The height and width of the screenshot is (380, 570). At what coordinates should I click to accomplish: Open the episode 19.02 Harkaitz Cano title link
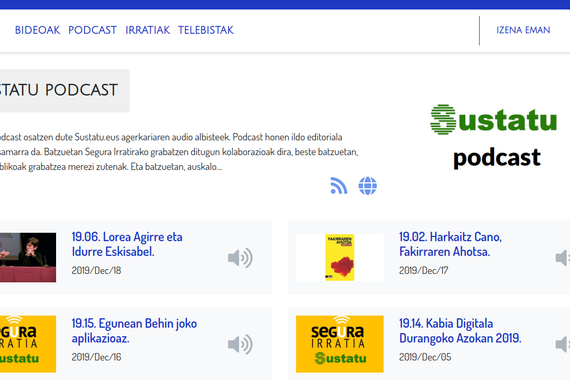(x=450, y=244)
